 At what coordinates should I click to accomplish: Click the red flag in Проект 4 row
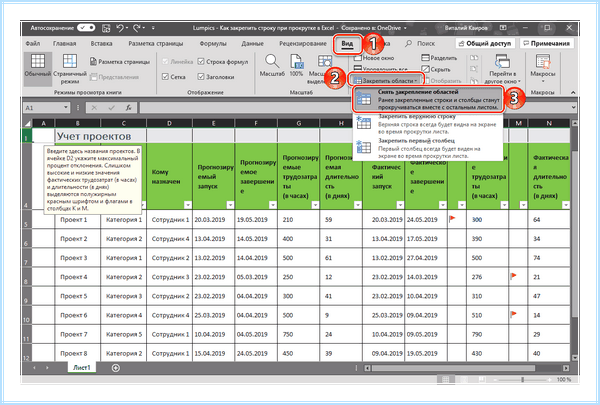[x=513, y=276]
